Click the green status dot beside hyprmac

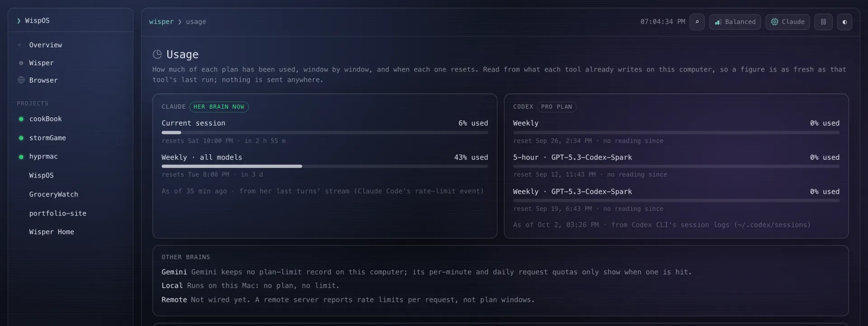pos(21,157)
